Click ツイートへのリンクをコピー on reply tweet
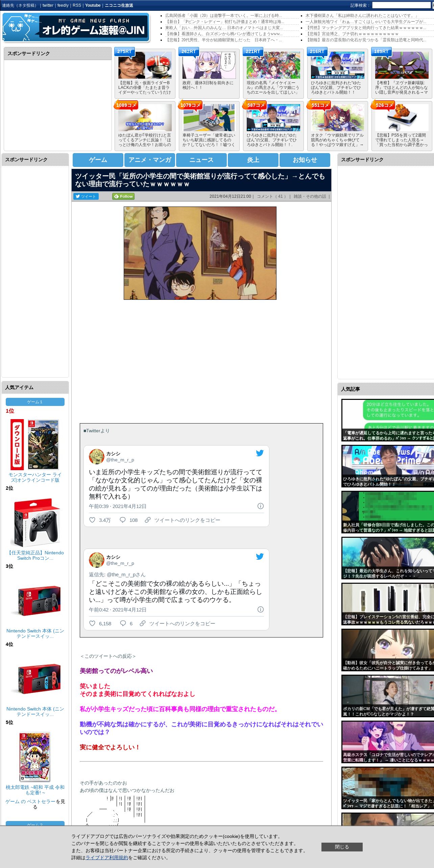Image resolution: width=434 pixels, height=868 pixels. click(182, 623)
